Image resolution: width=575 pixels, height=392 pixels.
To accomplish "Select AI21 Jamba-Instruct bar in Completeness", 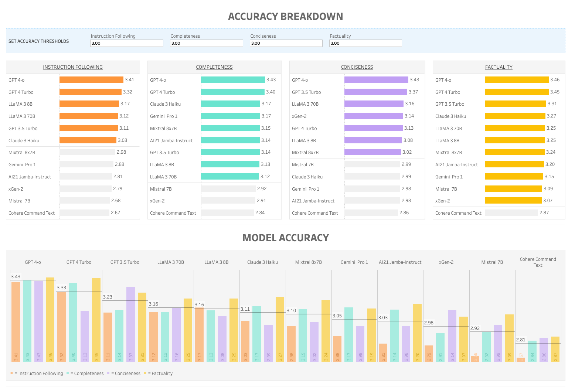I will tap(230, 140).
